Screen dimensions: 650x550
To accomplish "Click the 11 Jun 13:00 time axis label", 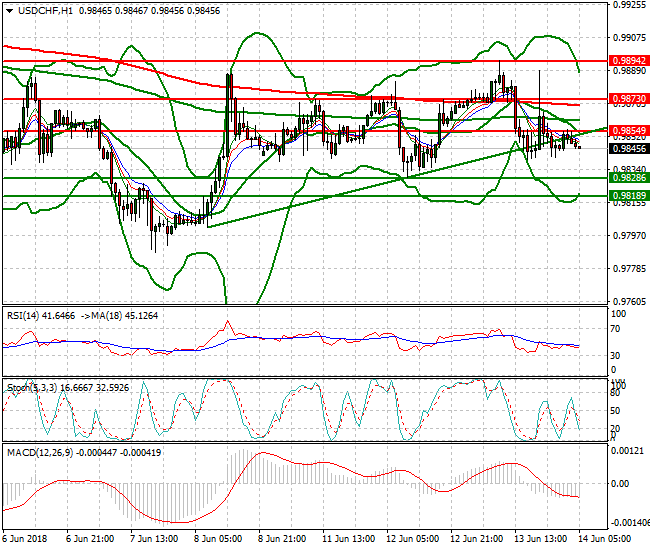I will click(x=349, y=539).
